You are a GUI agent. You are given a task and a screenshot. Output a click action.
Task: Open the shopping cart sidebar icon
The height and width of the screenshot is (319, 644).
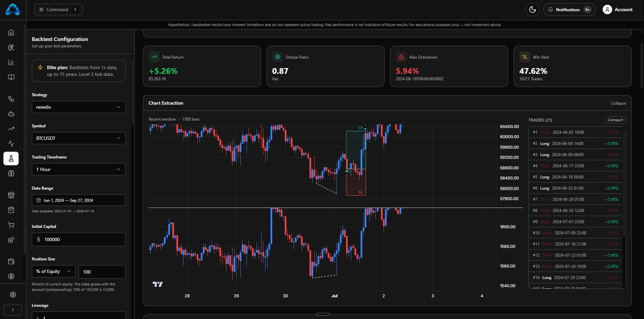pyautogui.click(x=11, y=225)
